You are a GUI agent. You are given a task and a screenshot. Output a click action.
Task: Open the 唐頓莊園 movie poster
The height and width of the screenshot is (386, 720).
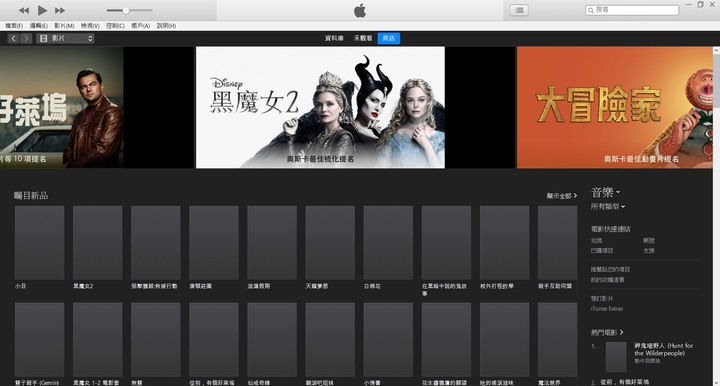[x=214, y=243]
